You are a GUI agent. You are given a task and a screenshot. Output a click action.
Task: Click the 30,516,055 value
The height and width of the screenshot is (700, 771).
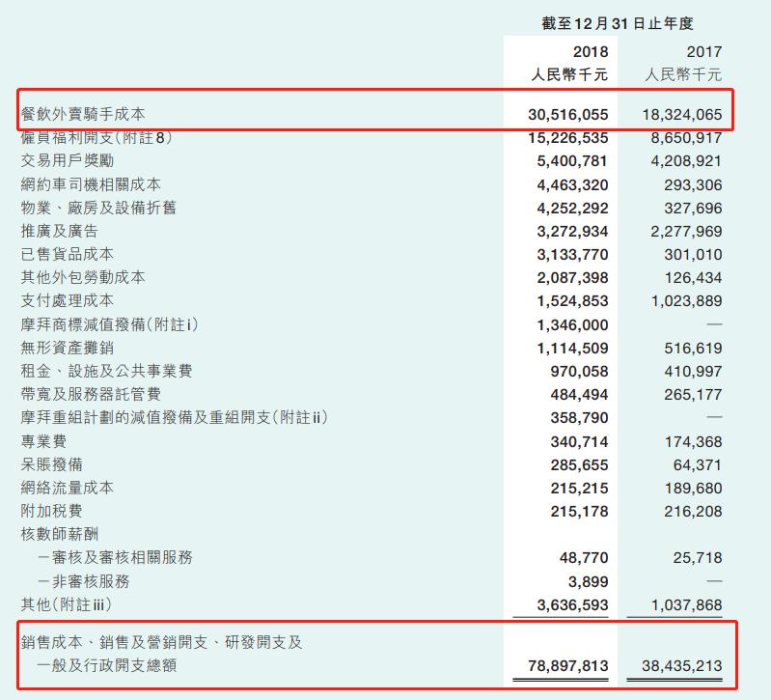568,115
